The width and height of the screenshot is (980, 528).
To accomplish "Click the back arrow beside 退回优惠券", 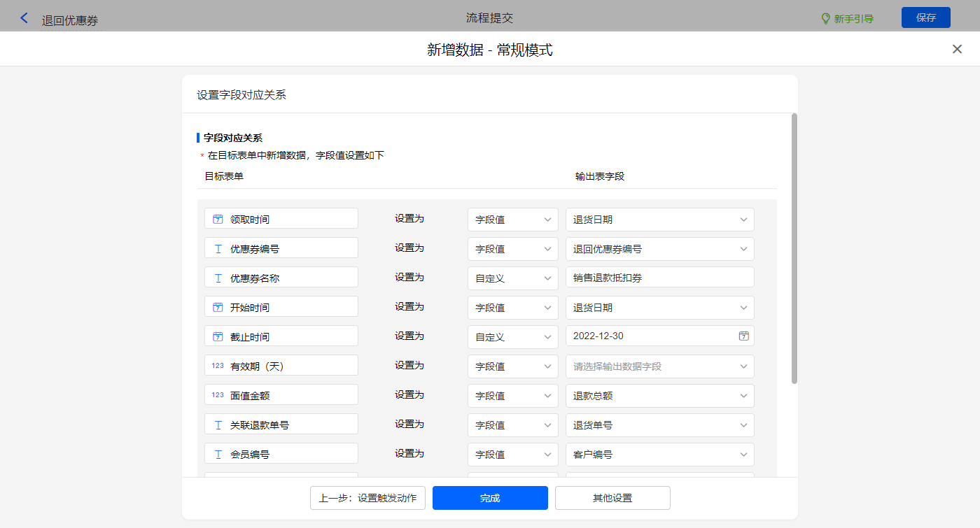I will point(24,18).
